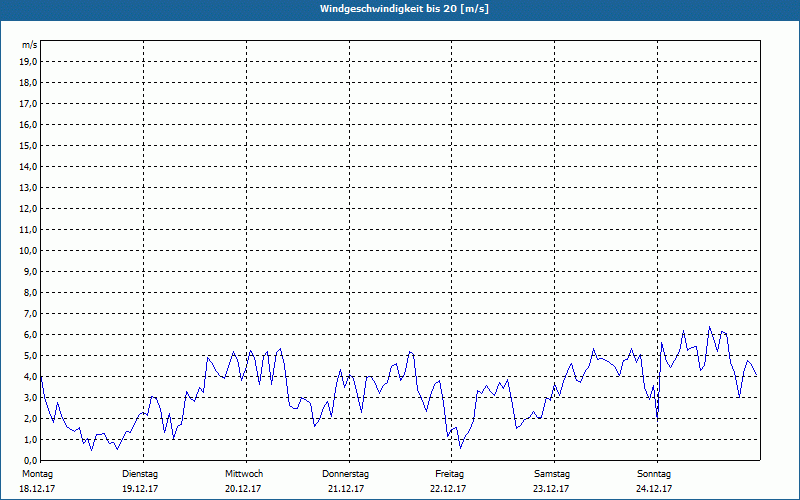Select the 8,0 axis value
The height and width of the screenshot is (500, 800).
click(x=30, y=293)
